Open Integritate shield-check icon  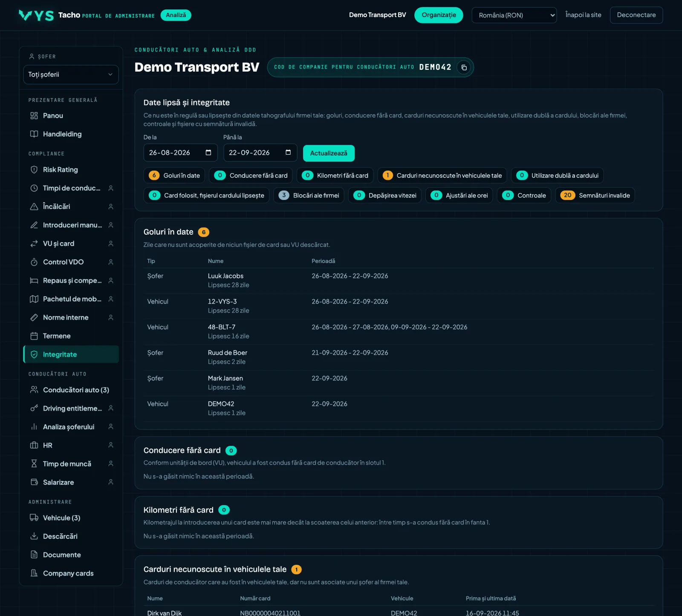pyautogui.click(x=34, y=354)
